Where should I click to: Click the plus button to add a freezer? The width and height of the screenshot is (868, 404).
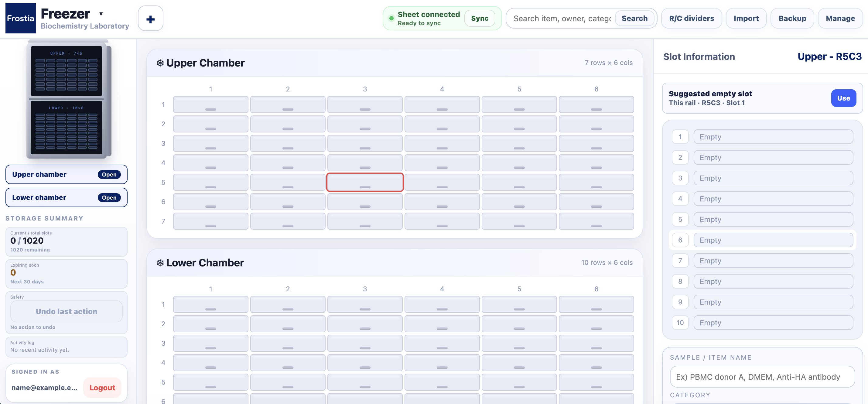tap(151, 19)
